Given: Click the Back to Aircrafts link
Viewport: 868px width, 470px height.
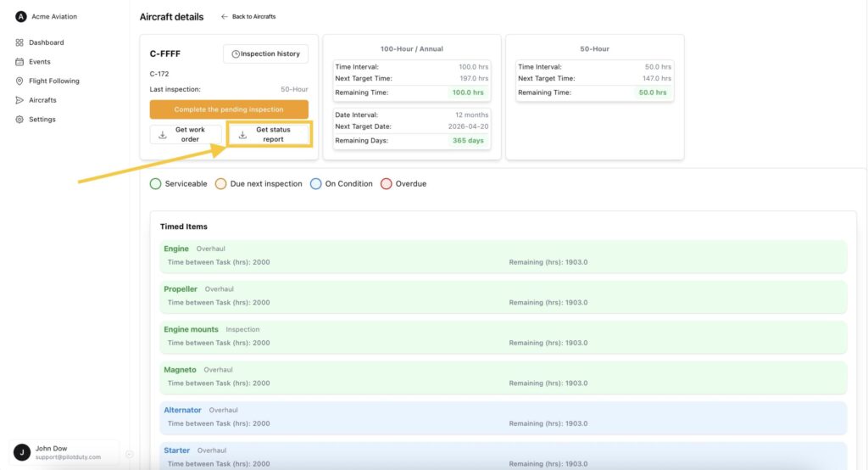Looking at the screenshot, I should (x=248, y=17).
